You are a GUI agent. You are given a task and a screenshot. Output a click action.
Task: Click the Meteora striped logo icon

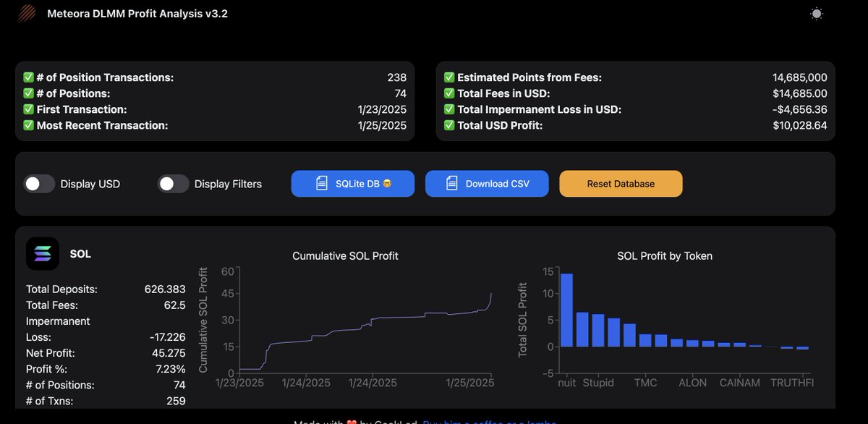tap(26, 13)
